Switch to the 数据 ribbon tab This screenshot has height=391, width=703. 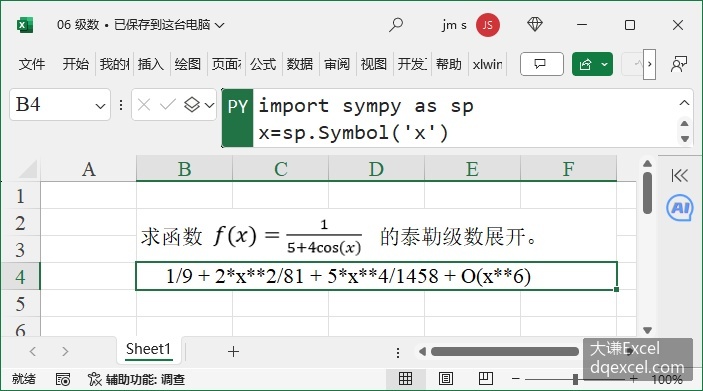click(300, 64)
